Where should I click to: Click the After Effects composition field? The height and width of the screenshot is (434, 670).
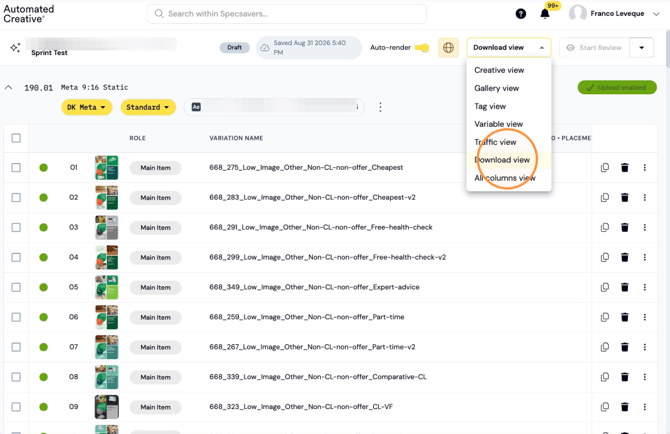tap(274, 107)
